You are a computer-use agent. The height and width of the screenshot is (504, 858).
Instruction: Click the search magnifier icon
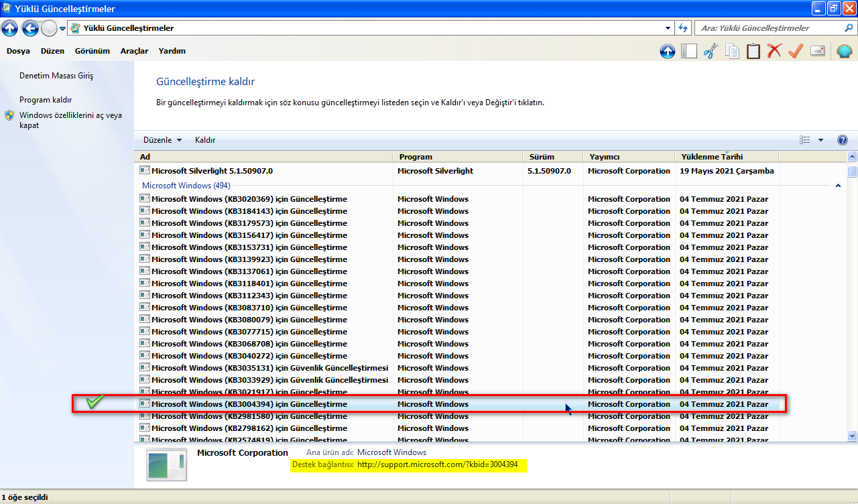[x=848, y=28]
